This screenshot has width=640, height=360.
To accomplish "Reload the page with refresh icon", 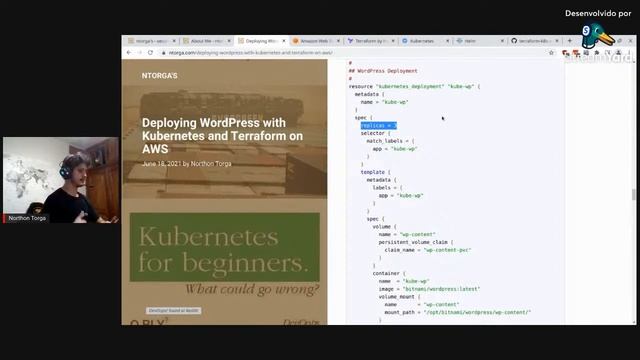I will (x=150, y=53).
